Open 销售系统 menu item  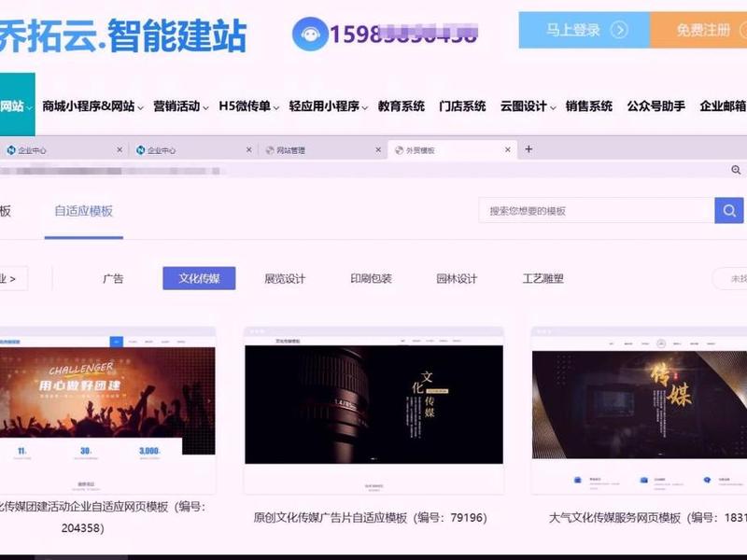tap(589, 106)
